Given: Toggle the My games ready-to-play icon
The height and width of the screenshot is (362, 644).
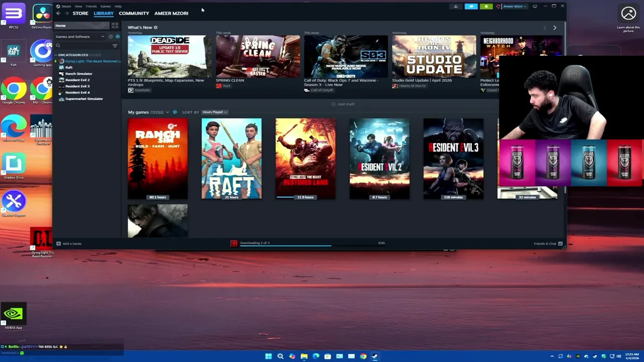Looking at the screenshot, I should click(x=175, y=112).
